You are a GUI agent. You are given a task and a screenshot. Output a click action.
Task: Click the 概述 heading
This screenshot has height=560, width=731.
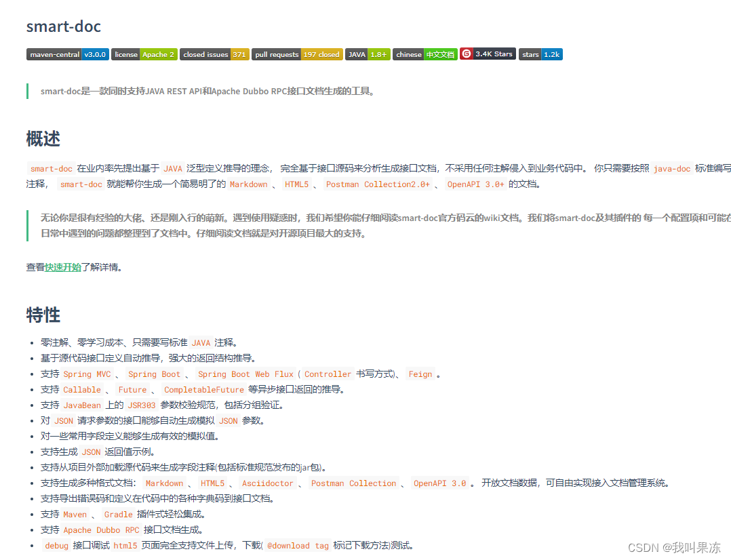coord(43,139)
